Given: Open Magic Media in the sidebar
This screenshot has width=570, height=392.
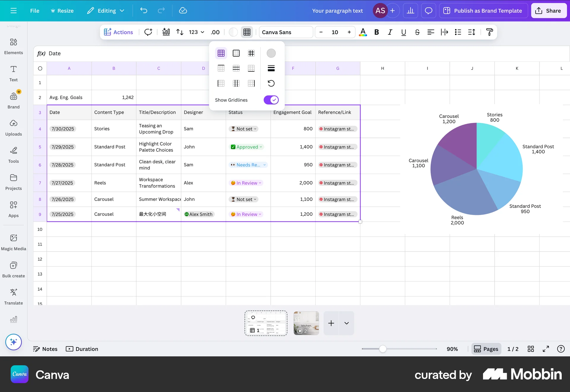Looking at the screenshot, I should point(13,242).
